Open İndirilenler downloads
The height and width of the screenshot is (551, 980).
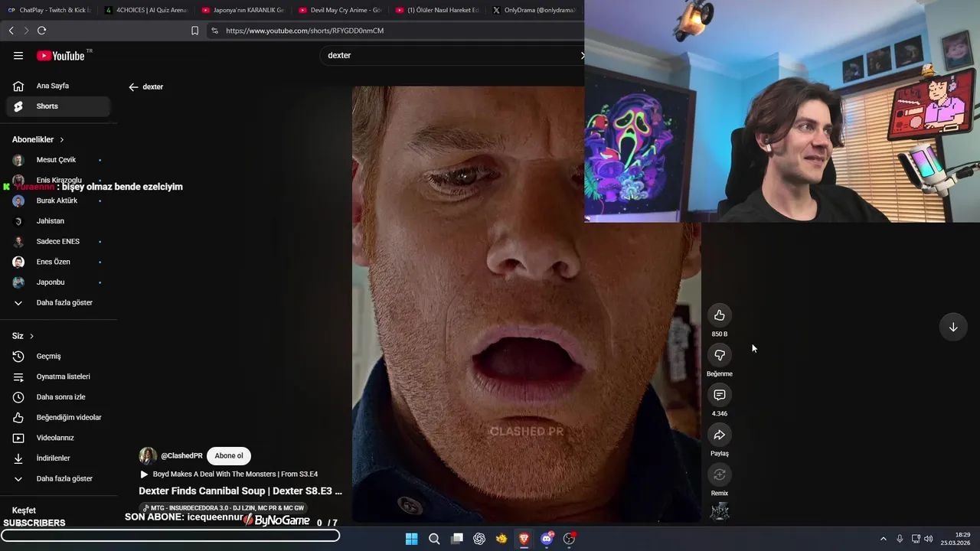59,458
